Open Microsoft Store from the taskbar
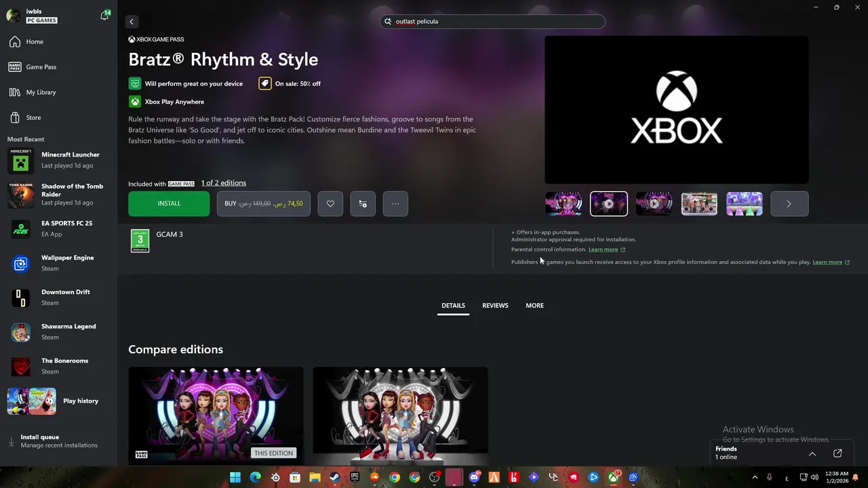Screen dimensions: 868x488 [295, 477]
